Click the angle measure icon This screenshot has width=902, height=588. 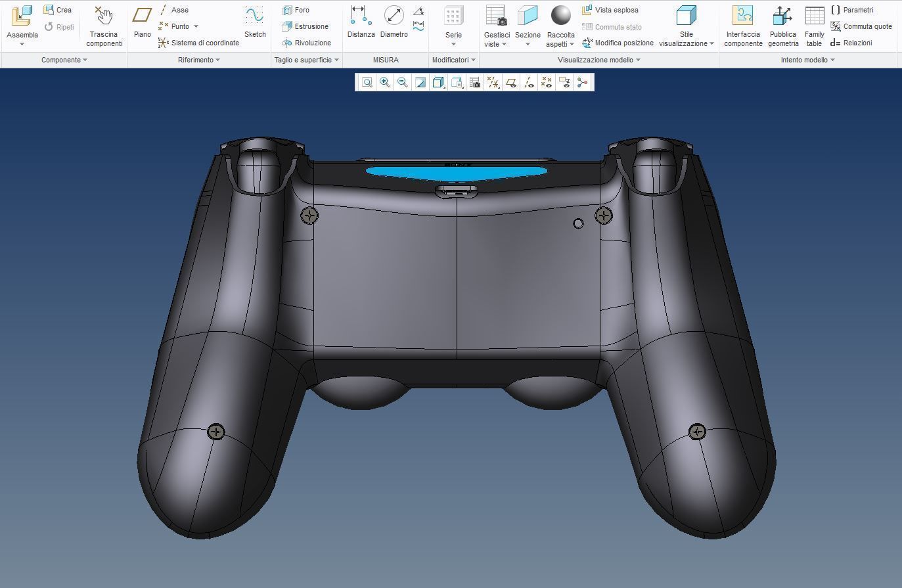pos(418,11)
